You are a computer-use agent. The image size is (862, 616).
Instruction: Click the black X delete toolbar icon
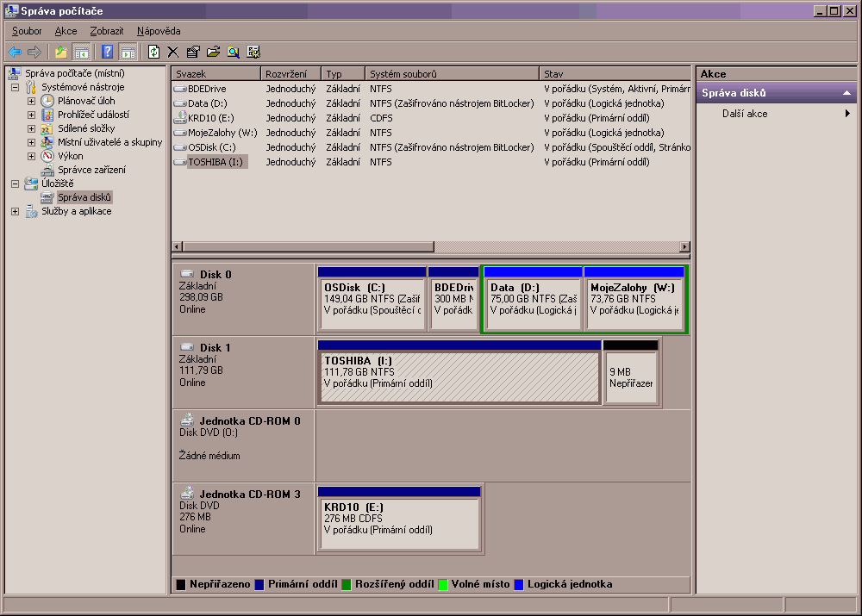[x=173, y=52]
